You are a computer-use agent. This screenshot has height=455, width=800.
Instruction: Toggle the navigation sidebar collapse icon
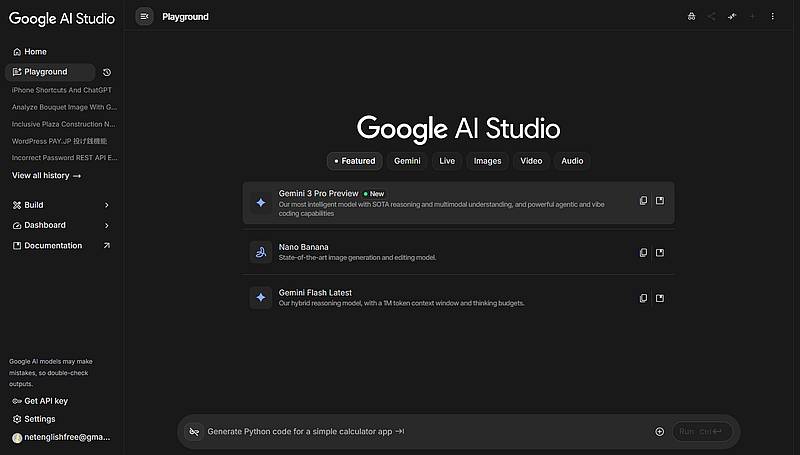pos(144,16)
